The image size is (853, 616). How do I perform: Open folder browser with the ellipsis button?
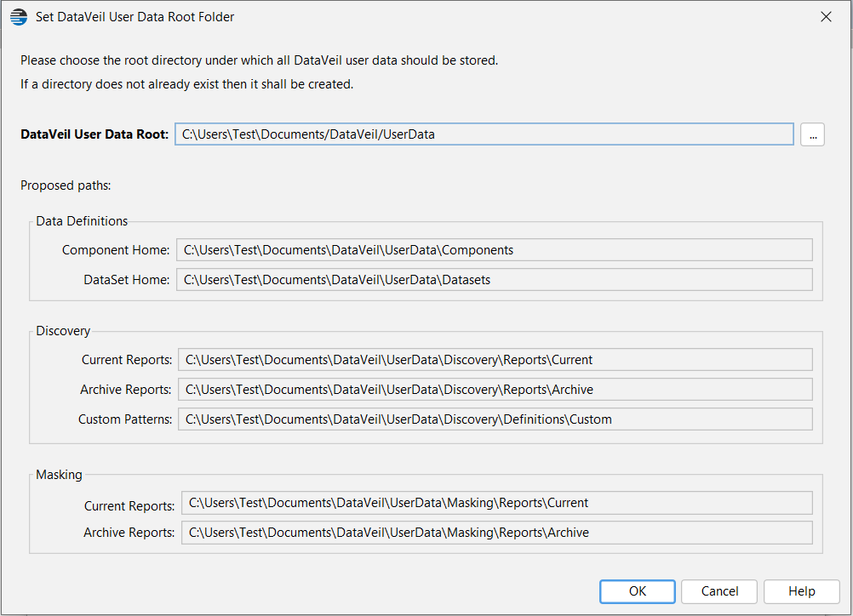coord(812,134)
